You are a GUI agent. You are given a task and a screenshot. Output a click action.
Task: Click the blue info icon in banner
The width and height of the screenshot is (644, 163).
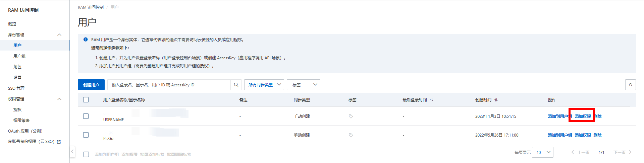click(86, 39)
